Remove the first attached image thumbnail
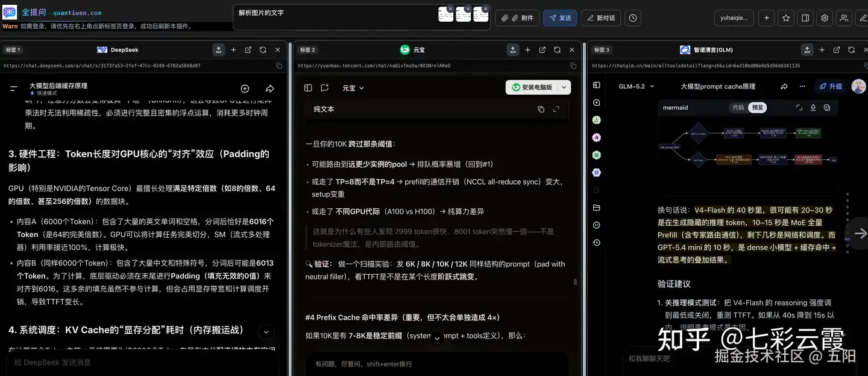Screen dimensions: 868x376 450,9
